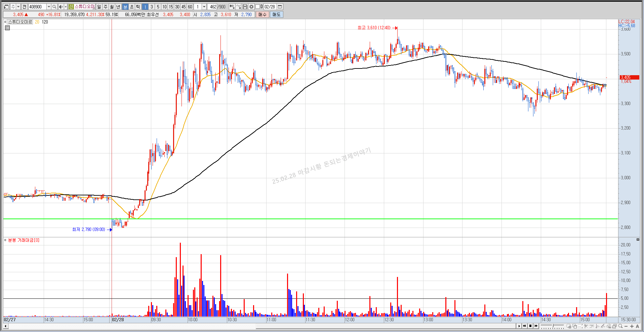The image size is (644, 332).
Task: Click the candlestick add-indicator icon
Action: pos(232,7)
